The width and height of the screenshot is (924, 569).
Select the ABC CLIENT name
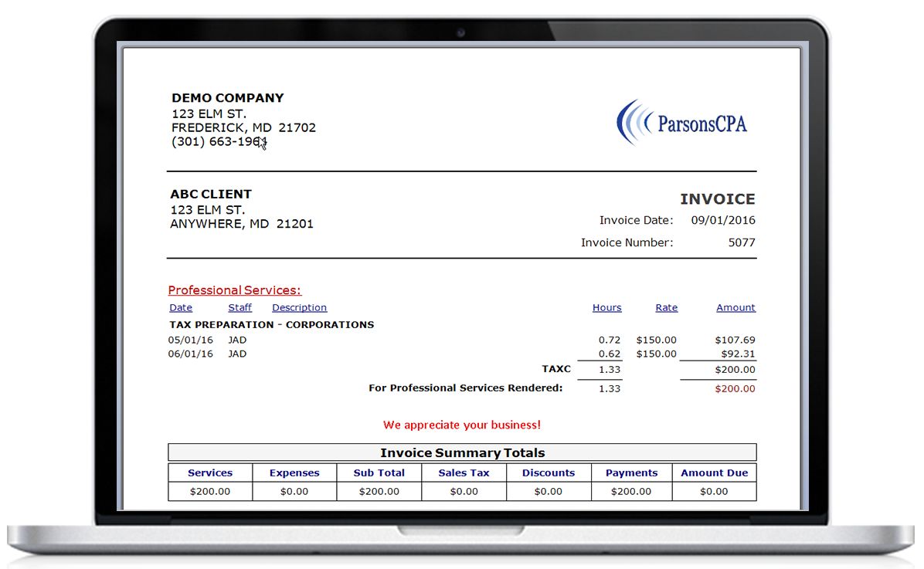[211, 194]
